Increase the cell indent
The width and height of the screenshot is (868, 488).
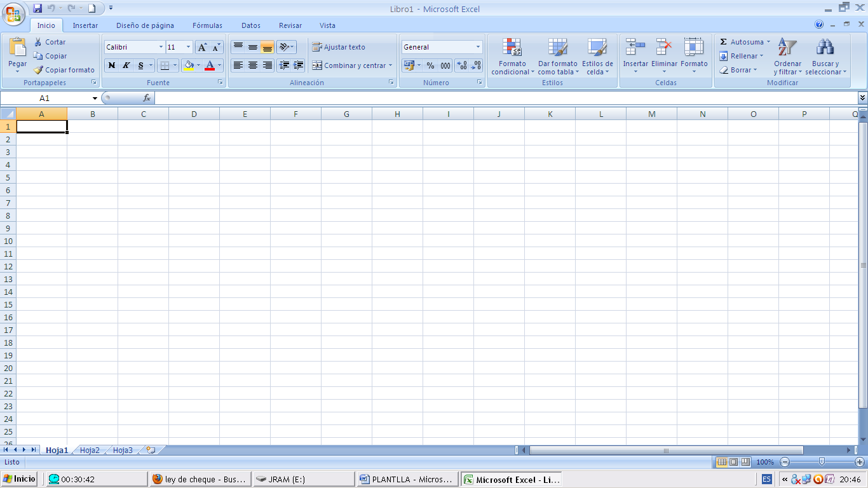[x=298, y=65]
